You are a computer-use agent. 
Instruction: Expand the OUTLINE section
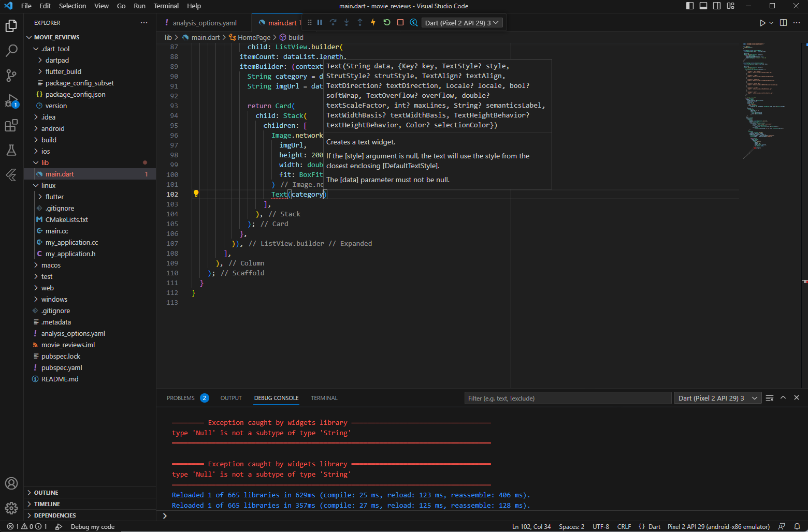pos(46,493)
